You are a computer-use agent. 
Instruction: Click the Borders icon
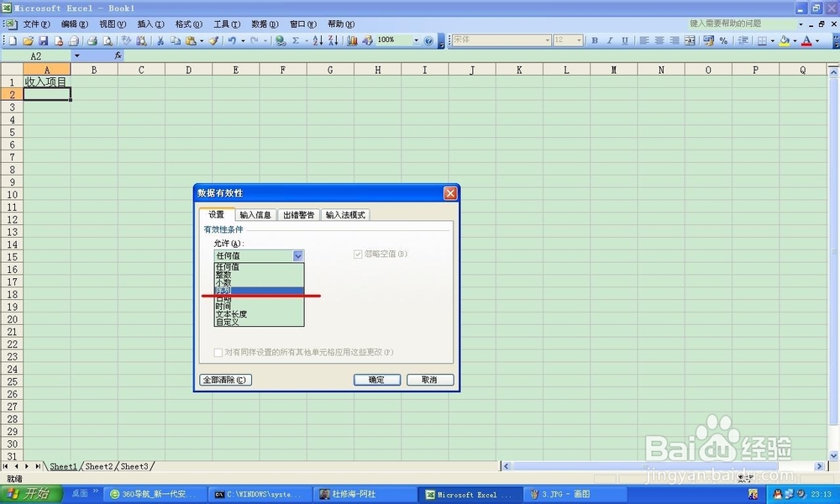coord(761,40)
